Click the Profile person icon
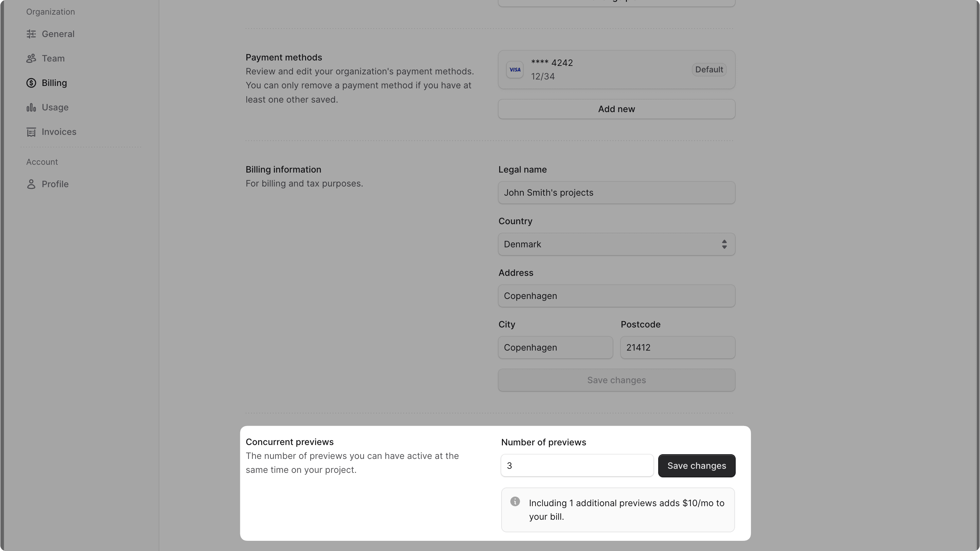This screenshot has width=980, height=551. click(31, 184)
